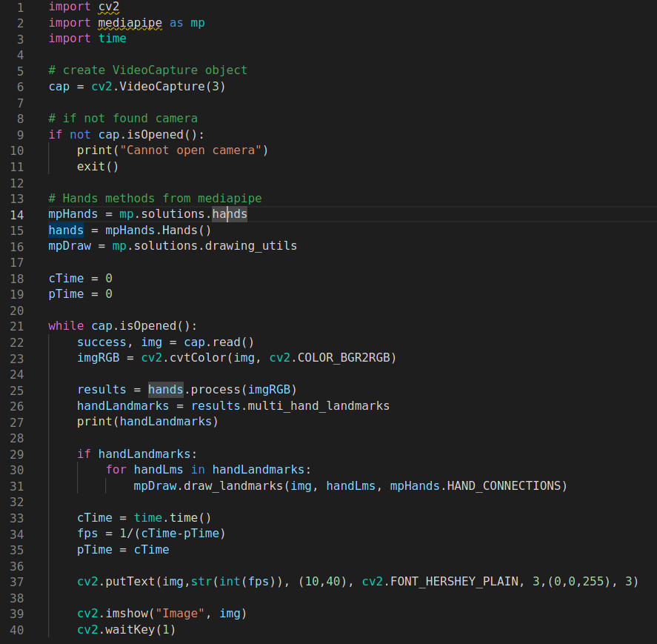Click the comment '# if not found camera'
The height and width of the screenshot is (644, 657).
tap(123, 119)
